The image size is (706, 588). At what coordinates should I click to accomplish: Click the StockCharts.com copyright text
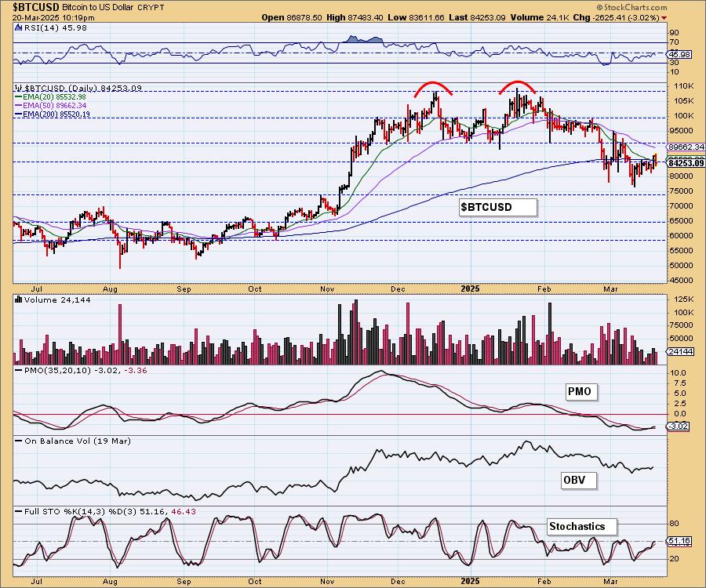(x=631, y=7)
